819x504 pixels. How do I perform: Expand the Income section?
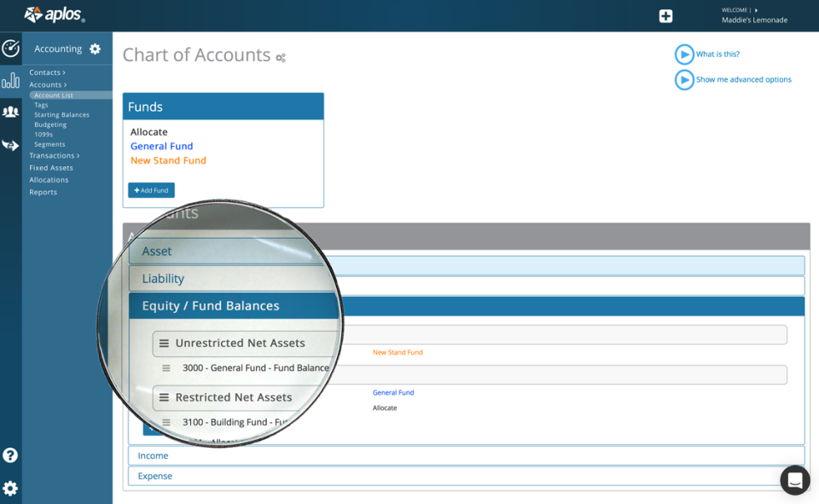coord(466,455)
